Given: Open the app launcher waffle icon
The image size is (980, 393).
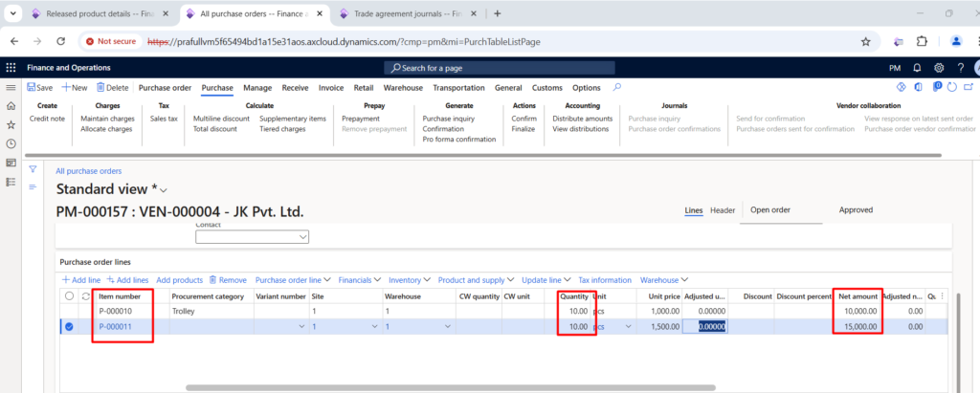Looking at the screenshot, I should pos(11,68).
